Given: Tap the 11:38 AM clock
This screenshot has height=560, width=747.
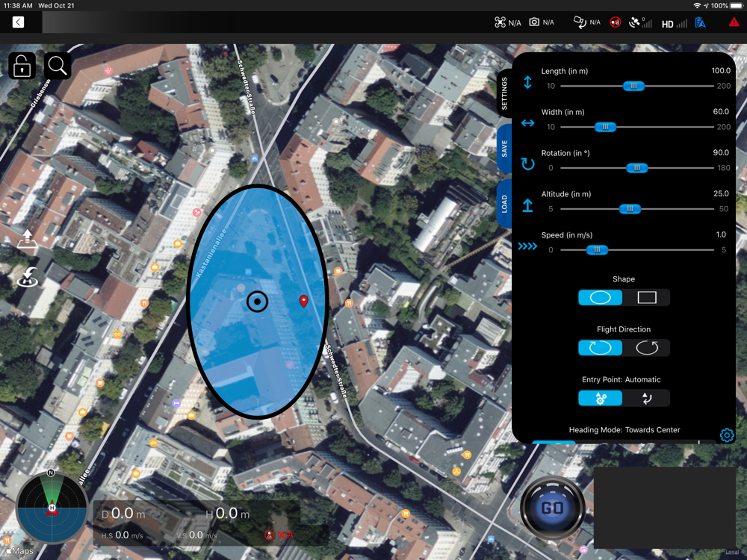Looking at the screenshot, I should tap(18, 6).
